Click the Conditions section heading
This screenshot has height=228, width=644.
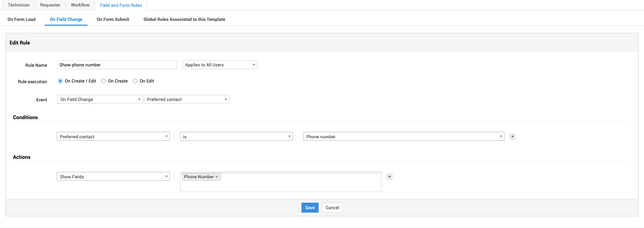click(25, 117)
